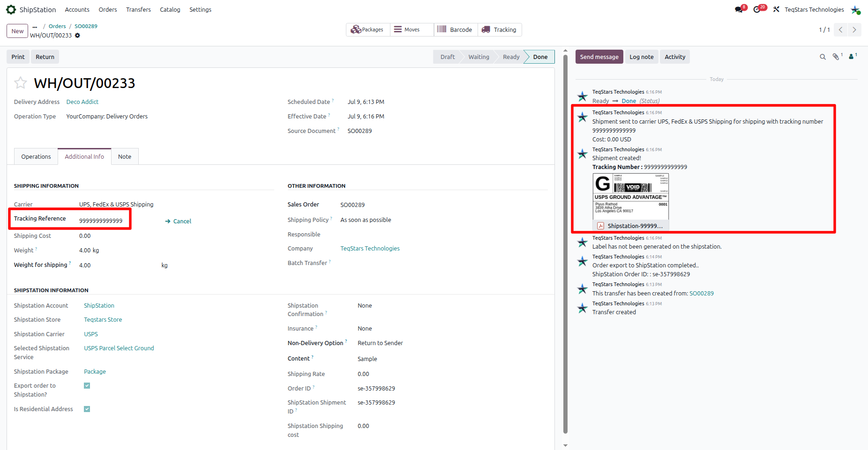This screenshot has width=868, height=450.
Task: Go to the next record arrow
Action: tap(854, 30)
